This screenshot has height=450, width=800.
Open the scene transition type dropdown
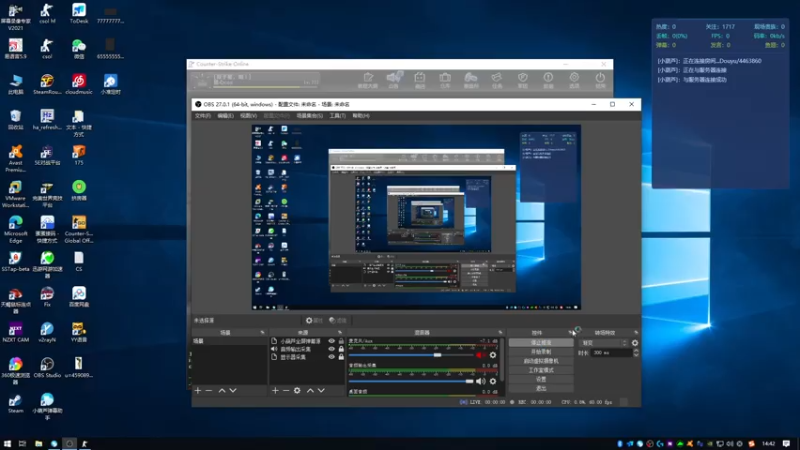click(604, 343)
